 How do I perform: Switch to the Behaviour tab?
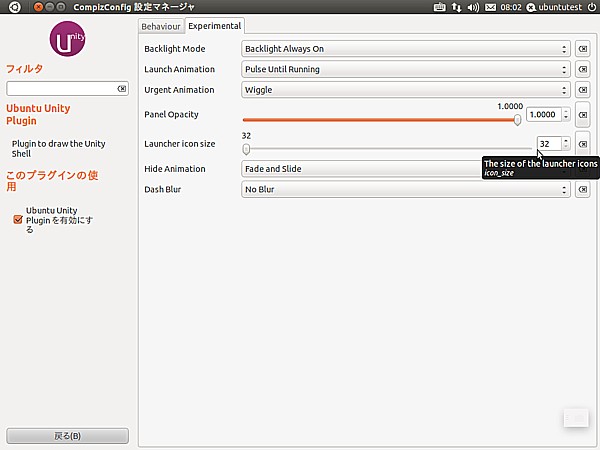161,26
